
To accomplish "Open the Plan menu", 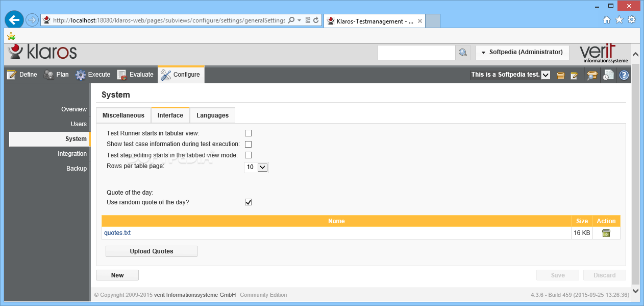I will tap(56, 75).
